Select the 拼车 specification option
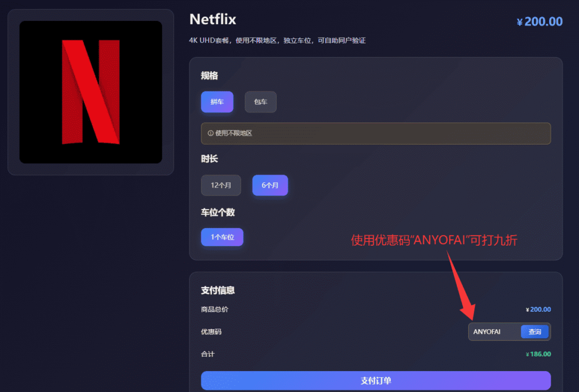This screenshot has width=579, height=392. (217, 102)
